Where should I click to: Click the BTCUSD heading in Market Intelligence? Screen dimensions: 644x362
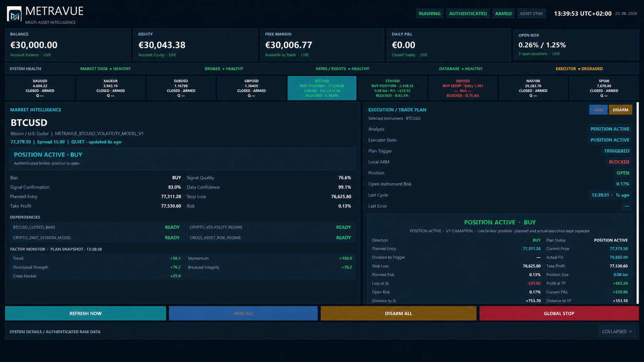pyautogui.click(x=29, y=123)
